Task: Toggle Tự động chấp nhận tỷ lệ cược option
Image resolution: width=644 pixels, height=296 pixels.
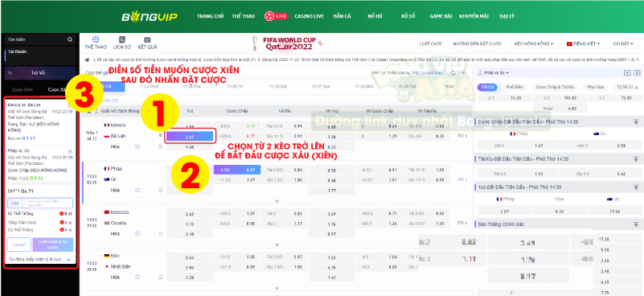Action: point(40,260)
